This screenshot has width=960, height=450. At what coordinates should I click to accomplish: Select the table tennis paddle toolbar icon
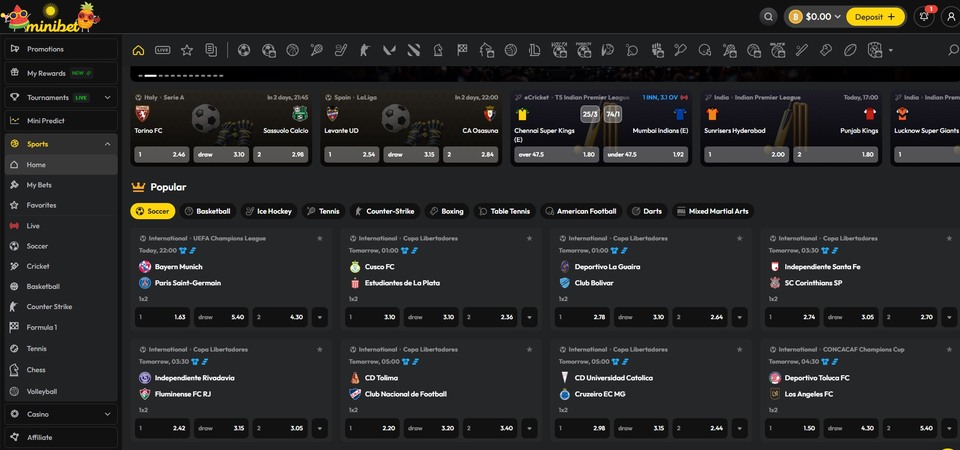coord(632,50)
